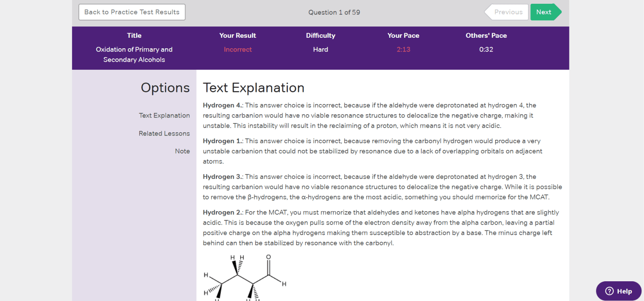Open the Note section under Options

[x=182, y=151]
